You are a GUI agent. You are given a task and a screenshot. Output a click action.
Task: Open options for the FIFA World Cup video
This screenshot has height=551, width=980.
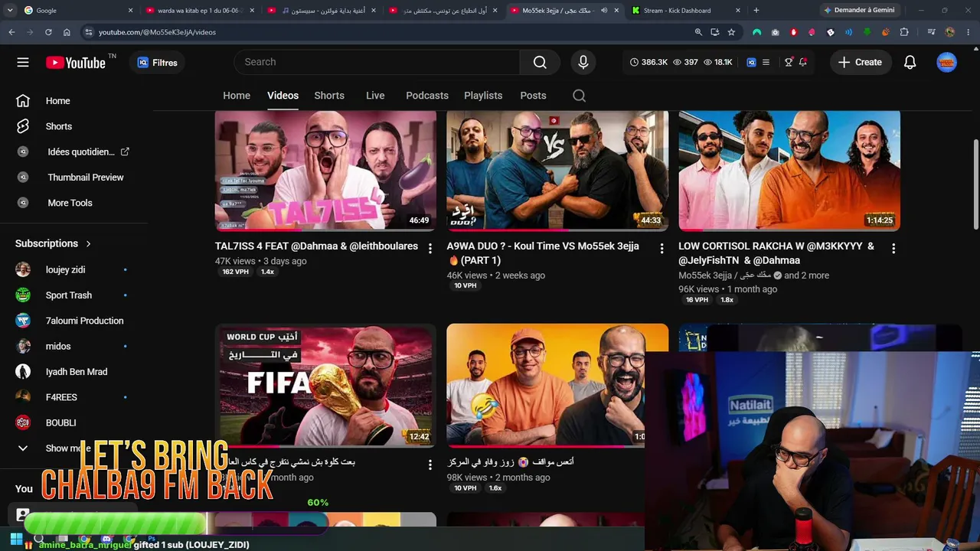tap(430, 465)
